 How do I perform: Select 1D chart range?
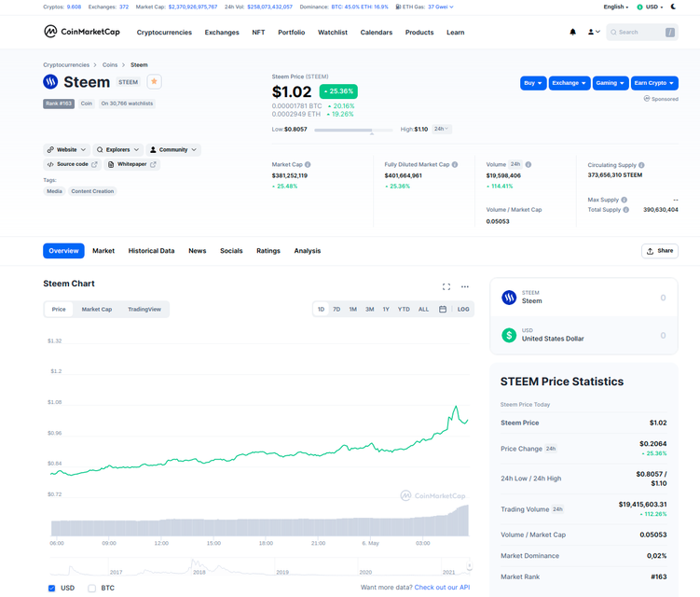tap(321, 309)
